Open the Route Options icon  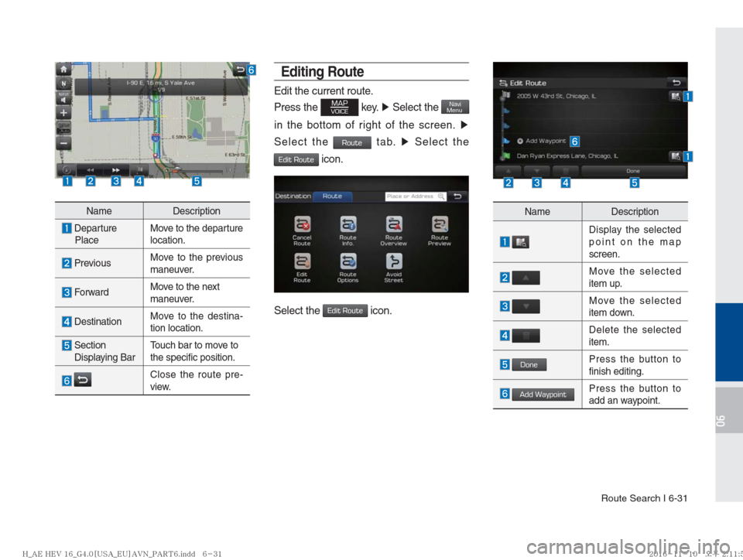pyautogui.click(x=348, y=268)
